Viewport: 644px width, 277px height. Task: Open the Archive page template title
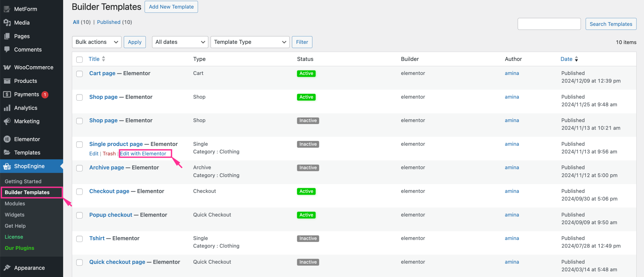click(x=107, y=168)
